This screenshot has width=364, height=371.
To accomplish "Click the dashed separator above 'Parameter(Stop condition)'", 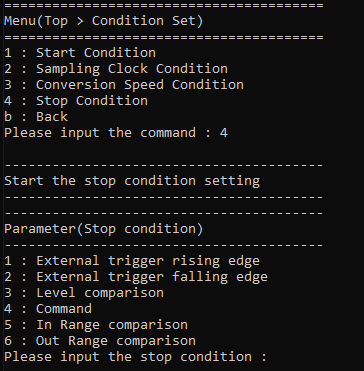I will pos(164,213).
